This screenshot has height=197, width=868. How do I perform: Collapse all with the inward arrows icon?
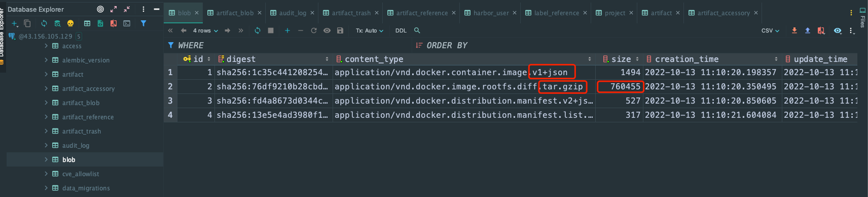click(127, 9)
